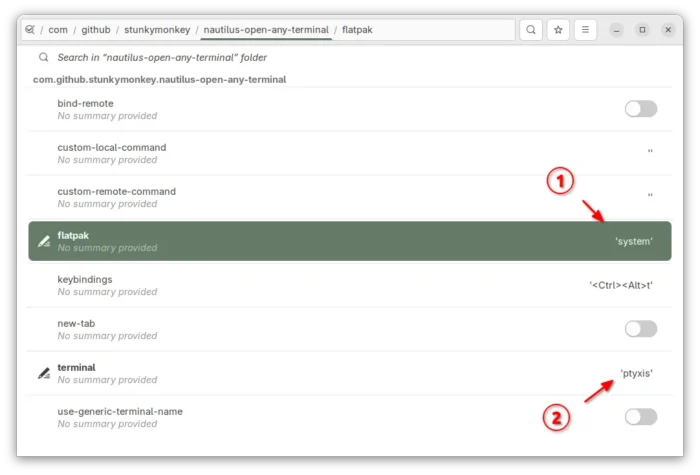Enable the new-tab switch
The width and height of the screenshot is (700, 475).
point(640,329)
